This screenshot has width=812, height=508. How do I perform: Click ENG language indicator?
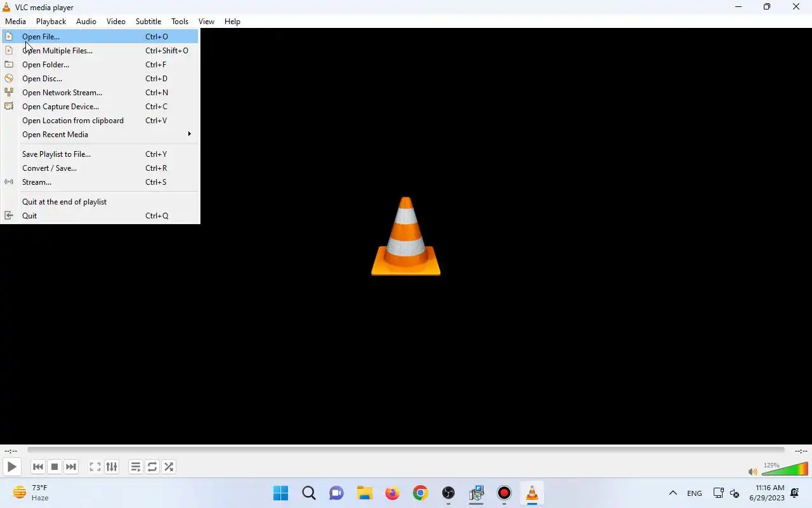[695, 493]
